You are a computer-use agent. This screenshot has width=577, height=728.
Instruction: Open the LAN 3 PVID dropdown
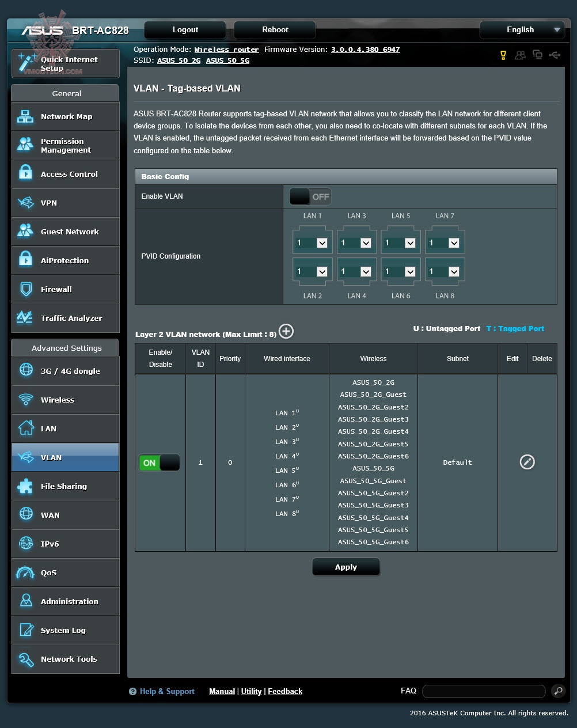[x=356, y=242]
